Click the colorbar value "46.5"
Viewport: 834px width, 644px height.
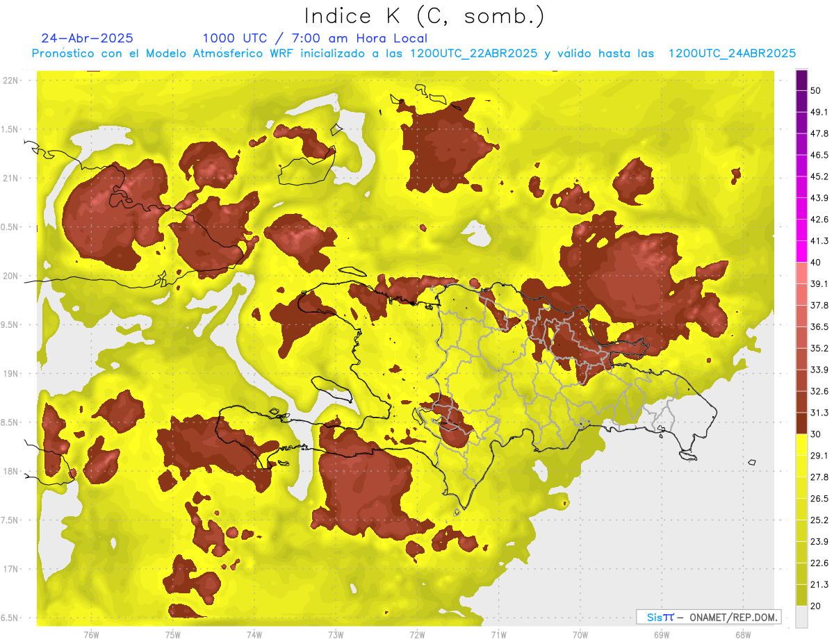pyautogui.click(x=819, y=155)
